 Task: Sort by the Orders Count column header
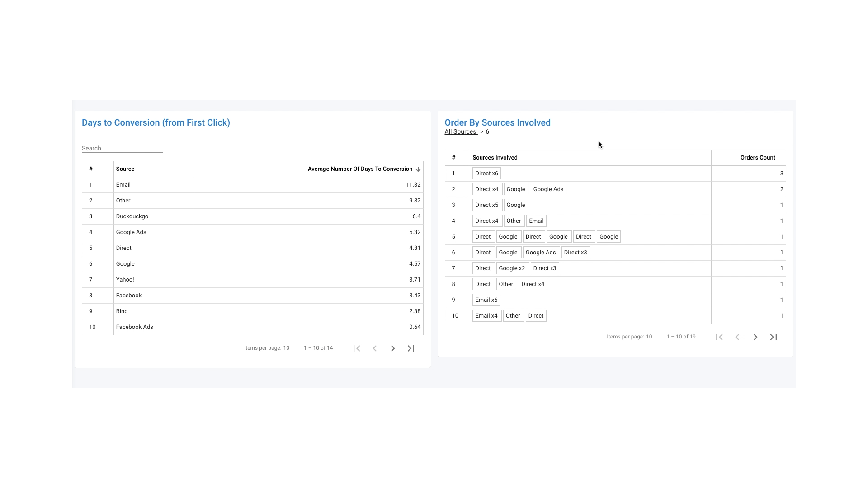click(x=757, y=158)
